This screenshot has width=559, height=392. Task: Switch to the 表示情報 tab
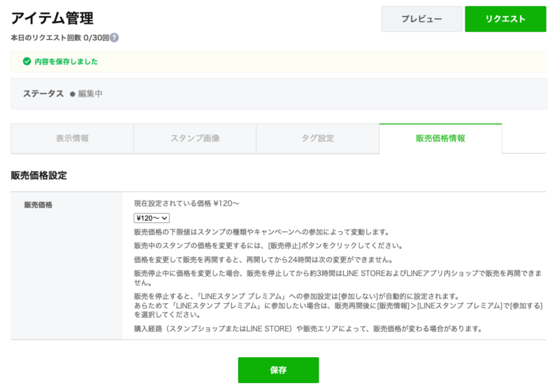(x=73, y=138)
